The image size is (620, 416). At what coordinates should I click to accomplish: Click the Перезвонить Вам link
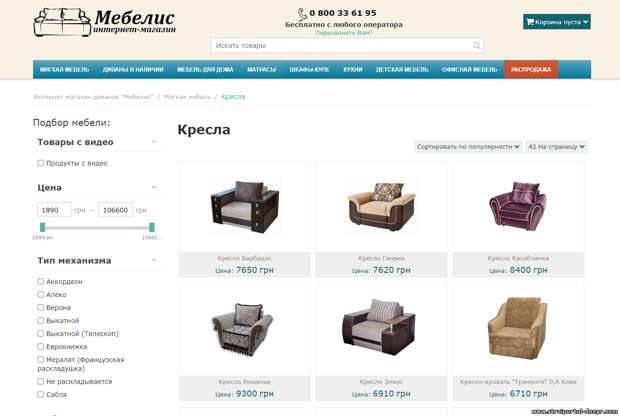(x=344, y=33)
